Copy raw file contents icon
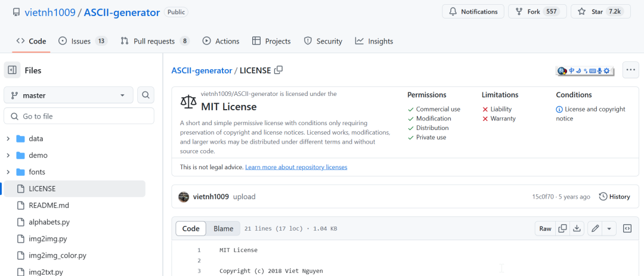 (x=563, y=228)
